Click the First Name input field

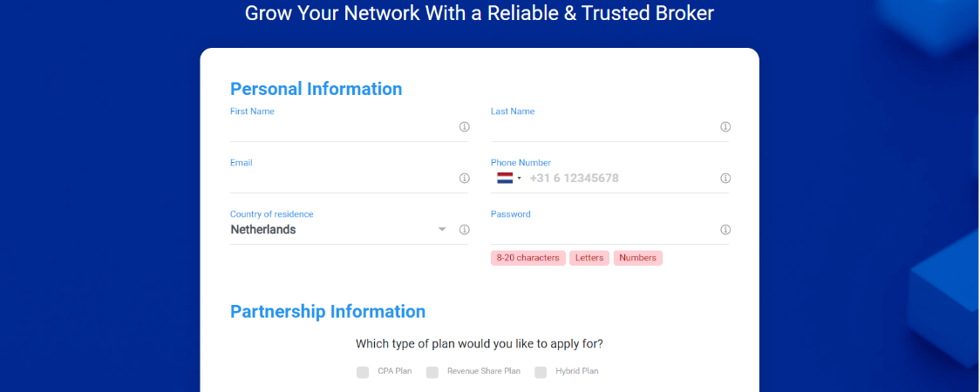344,127
